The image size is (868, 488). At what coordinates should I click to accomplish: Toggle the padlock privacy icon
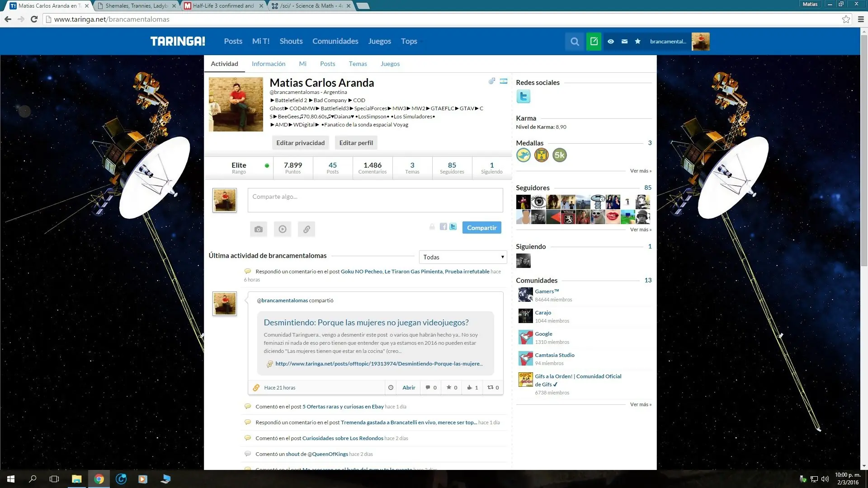[x=432, y=227]
